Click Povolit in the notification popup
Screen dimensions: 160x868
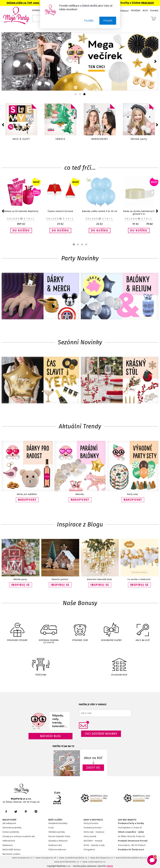click(x=108, y=20)
